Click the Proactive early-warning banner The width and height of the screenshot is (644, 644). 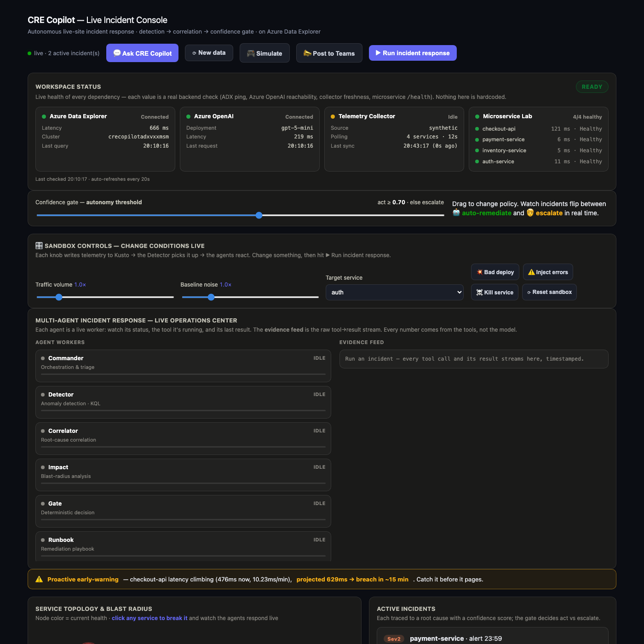pyautogui.click(x=322, y=579)
